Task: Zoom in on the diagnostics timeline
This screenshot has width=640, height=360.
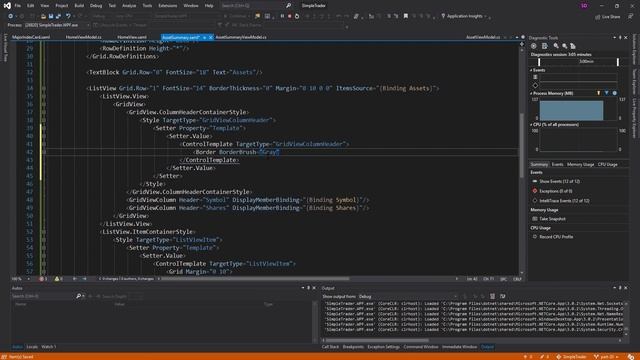Action: click(x=556, y=46)
